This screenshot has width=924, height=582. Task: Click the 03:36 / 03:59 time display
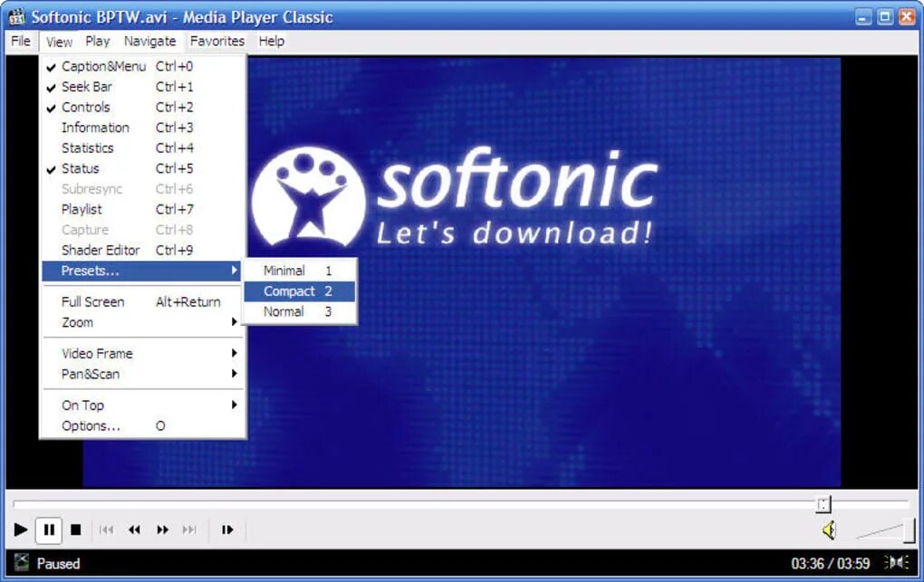pos(831,564)
